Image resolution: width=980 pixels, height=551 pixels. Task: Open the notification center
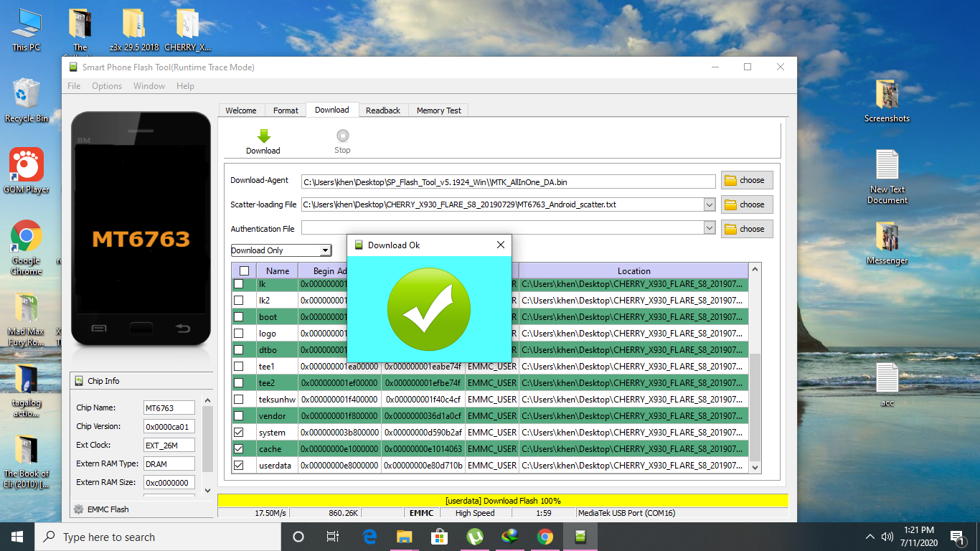(956, 536)
